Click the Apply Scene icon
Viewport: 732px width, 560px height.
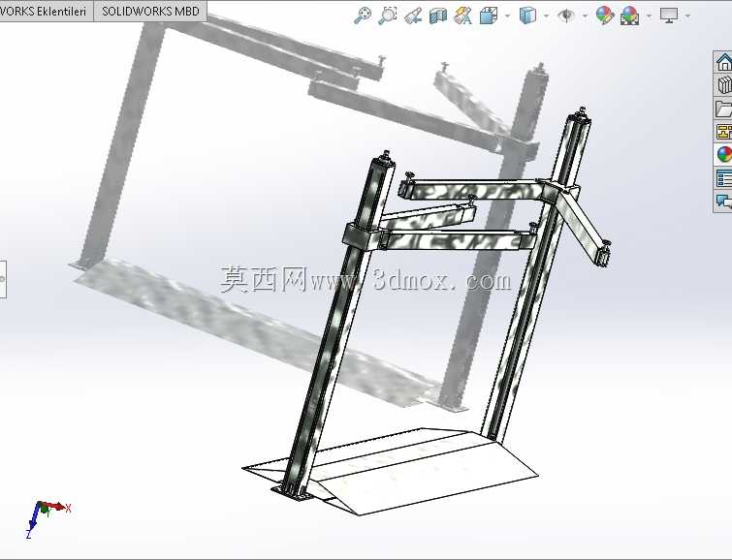pos(630,16)
